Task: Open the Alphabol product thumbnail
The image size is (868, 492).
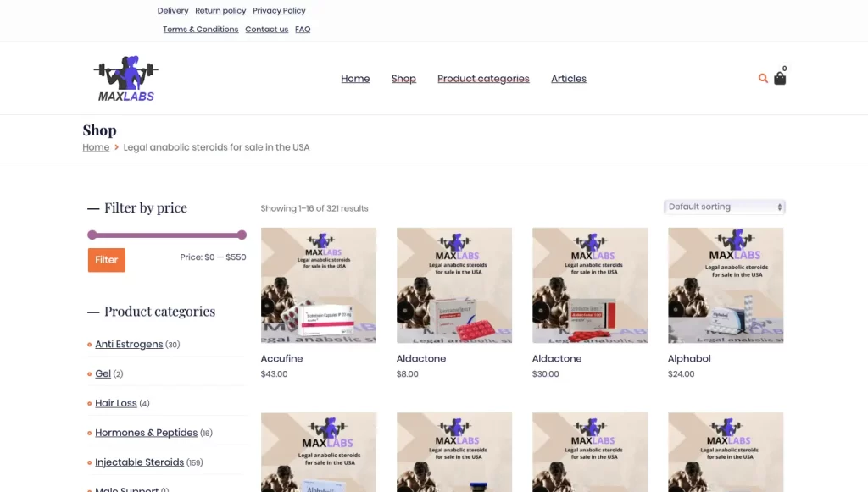Action: 726,285
